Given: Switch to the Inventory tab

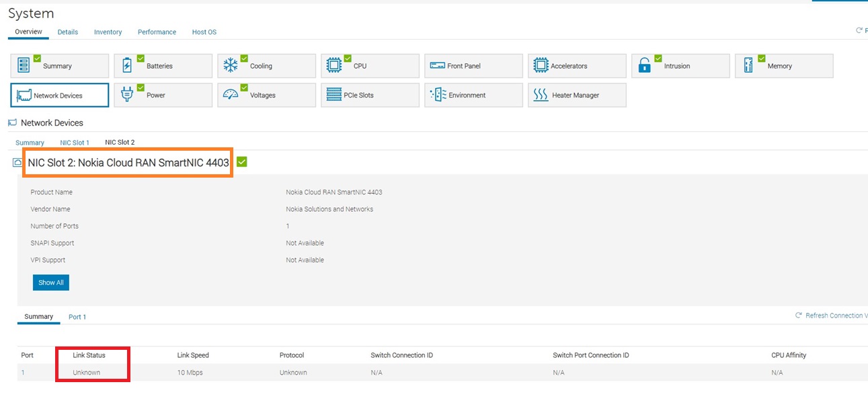Looking at the screenshot, I should click(108, 32).
